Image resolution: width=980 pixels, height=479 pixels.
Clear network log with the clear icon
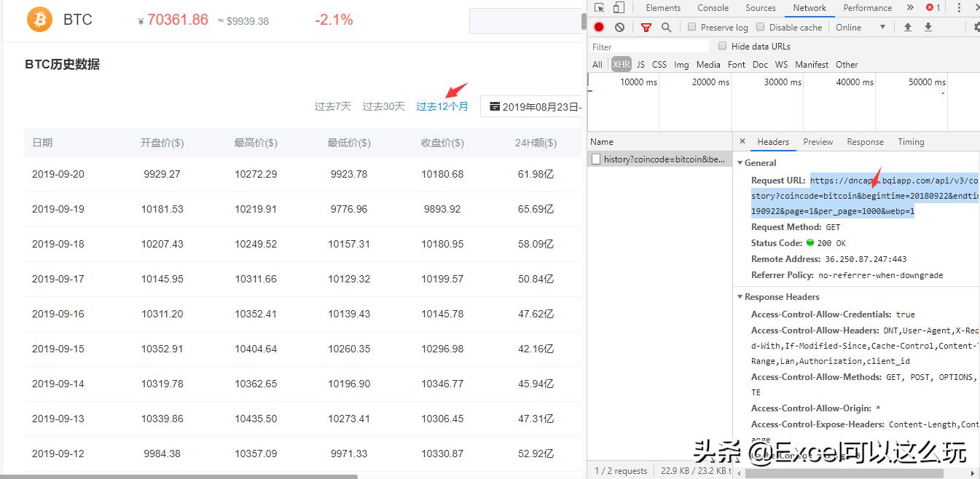[x=619, y=27]
